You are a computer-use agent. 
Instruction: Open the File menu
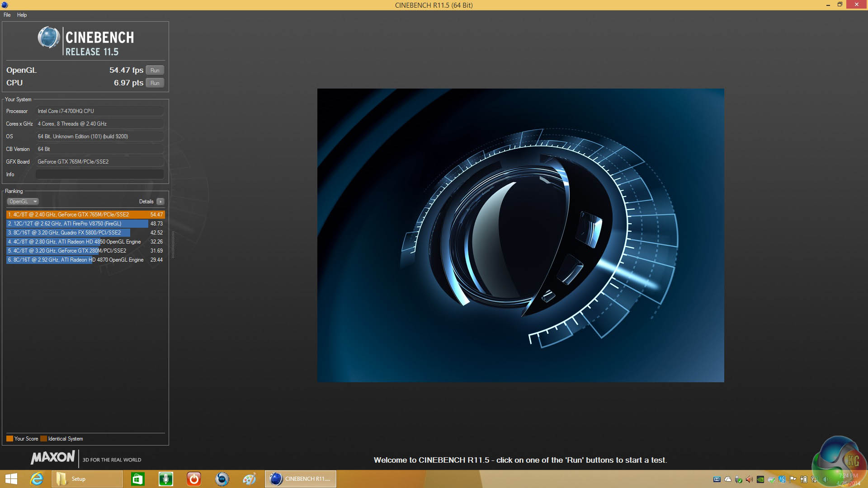tap(7, 15)
